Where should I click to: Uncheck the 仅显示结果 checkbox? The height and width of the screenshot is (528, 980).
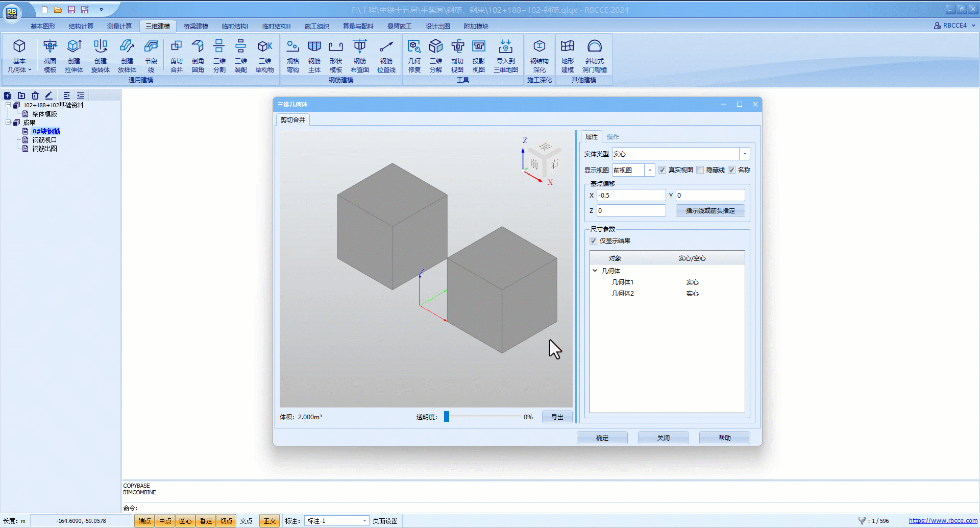[x=593, y=241]
